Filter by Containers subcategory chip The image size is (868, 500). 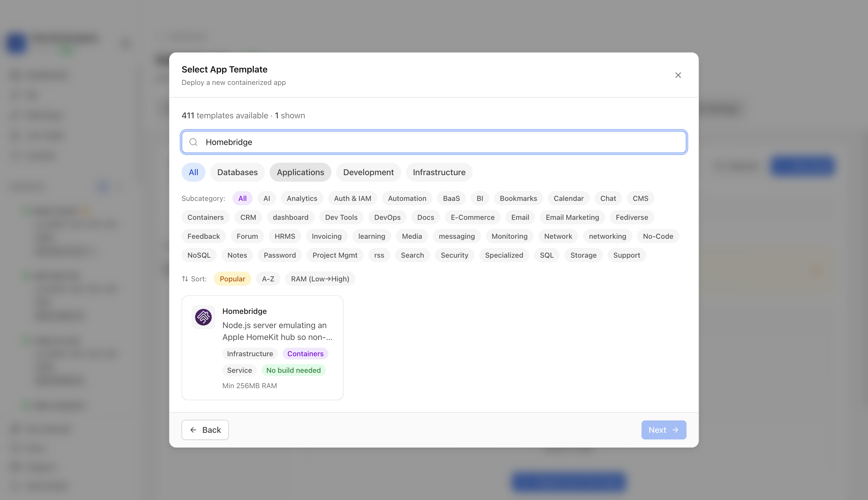pyautogui.click(x=205, y=217)
